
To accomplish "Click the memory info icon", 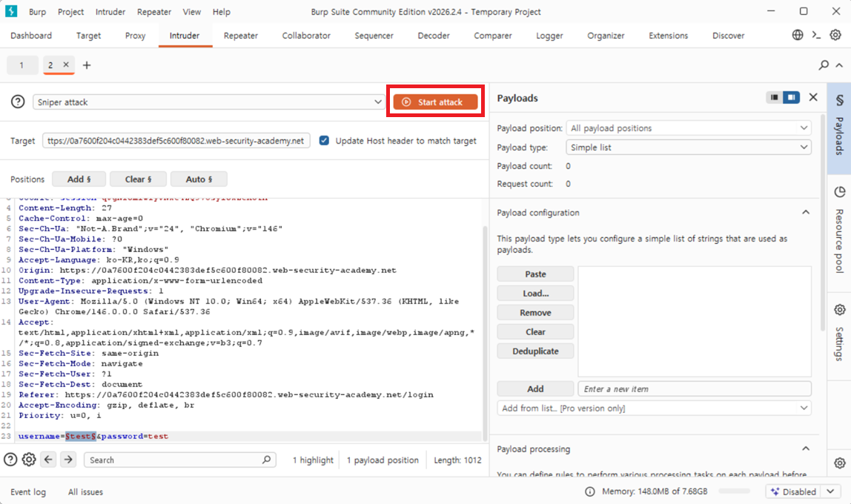I will click(590, 491).
